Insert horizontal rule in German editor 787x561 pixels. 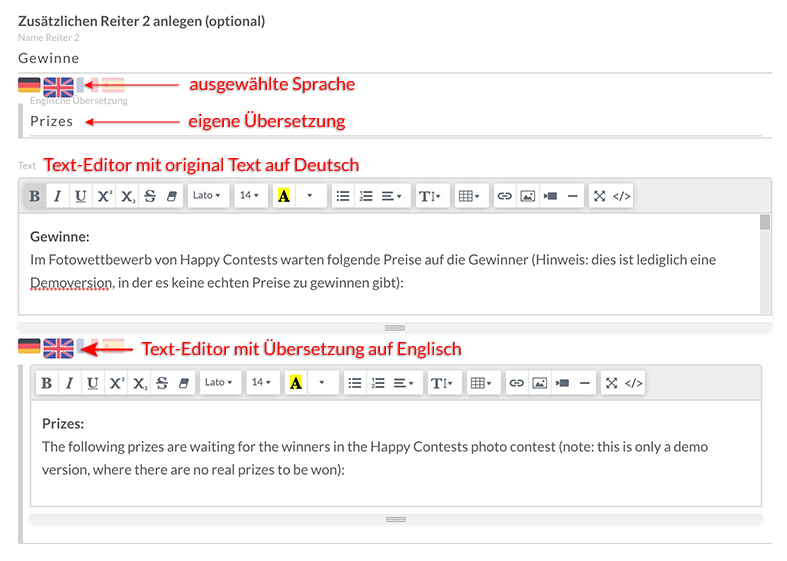point(573,196)
